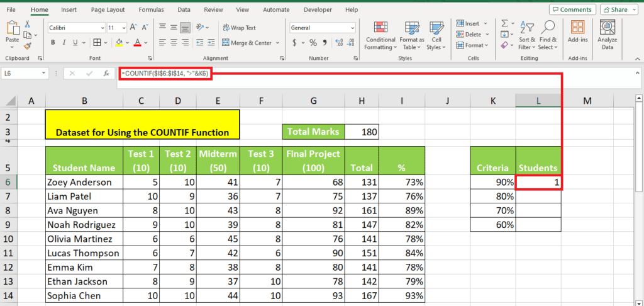Viewport: 644px width, 306px height.
Task: Click the Format Painter brush icon
Action: pyautogui.click(x=27, y=45)
